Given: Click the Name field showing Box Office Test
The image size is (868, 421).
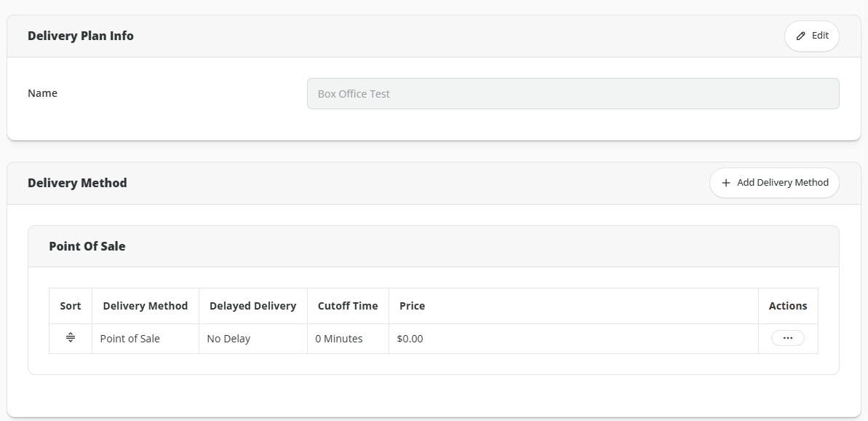Looking at the screenshot, I should (573, 94).
